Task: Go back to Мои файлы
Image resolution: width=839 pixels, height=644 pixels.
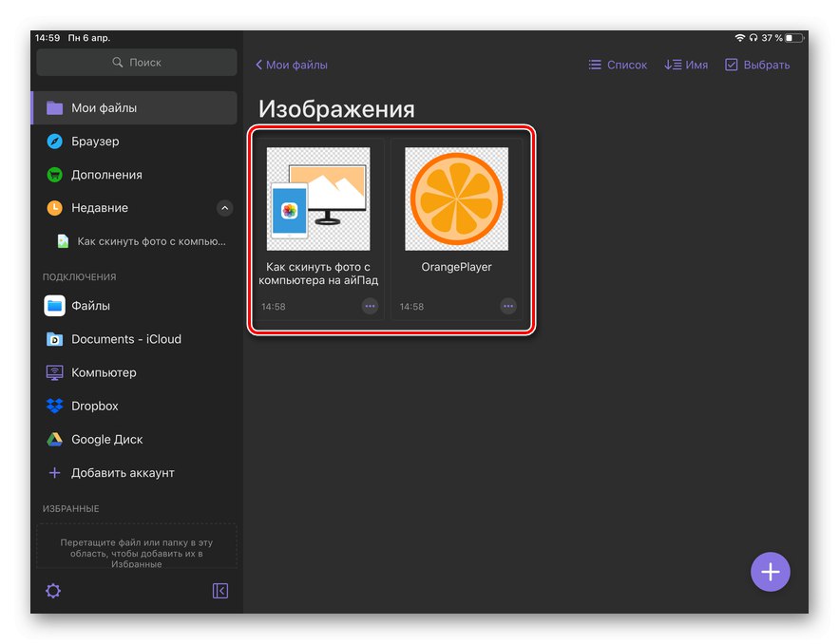Action: [x=292, y=65]
